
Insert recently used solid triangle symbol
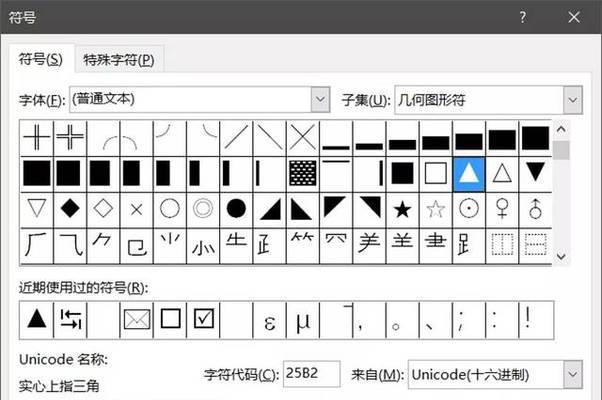pos(37,320)
